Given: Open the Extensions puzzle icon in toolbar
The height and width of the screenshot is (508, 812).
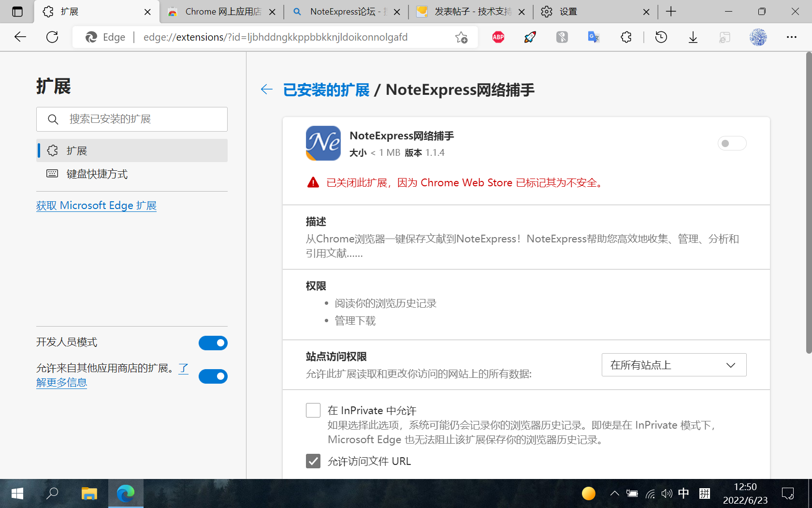Looking at the screenshot, I should [626, 37].
